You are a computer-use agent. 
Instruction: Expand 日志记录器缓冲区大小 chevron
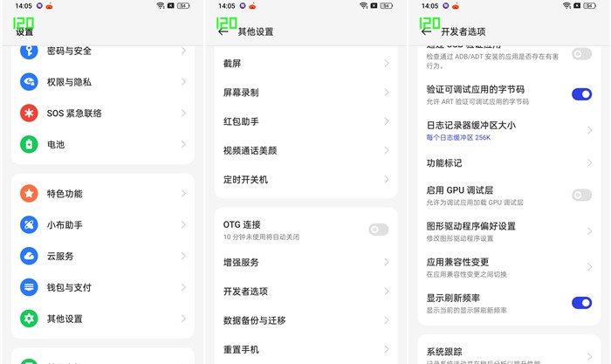click(x=590, y=131)
